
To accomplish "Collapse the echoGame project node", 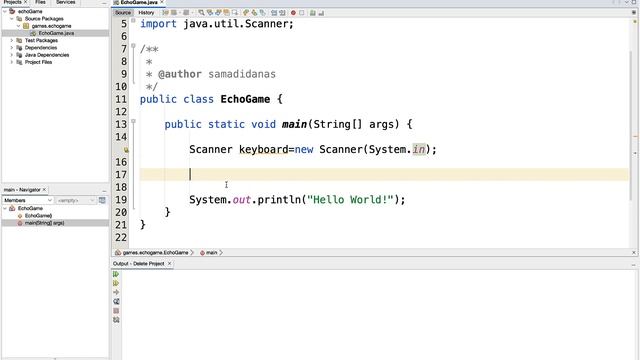I will click(x=5, y=11).
